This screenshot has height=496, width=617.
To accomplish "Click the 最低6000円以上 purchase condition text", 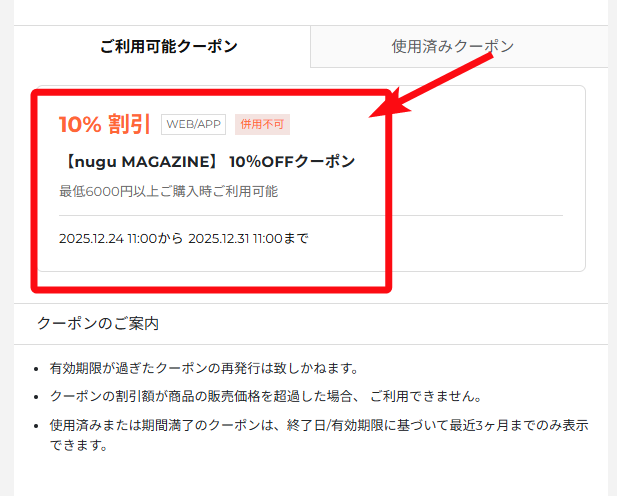I will [168, 191].
